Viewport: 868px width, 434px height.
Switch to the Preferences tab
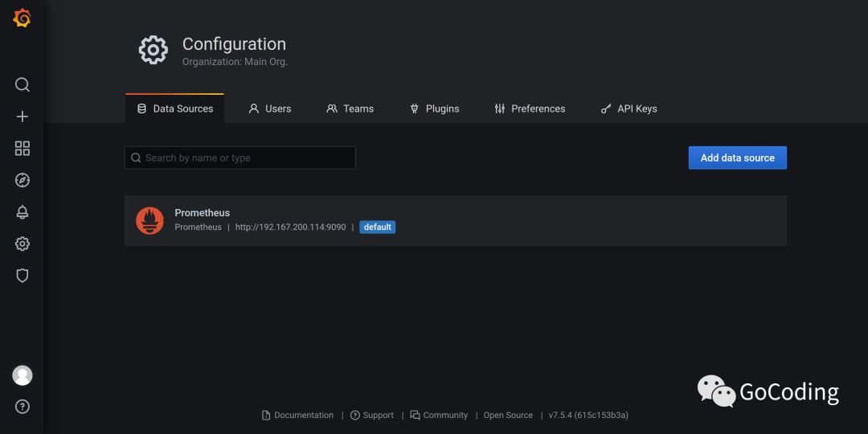click(x=530, y=108)
